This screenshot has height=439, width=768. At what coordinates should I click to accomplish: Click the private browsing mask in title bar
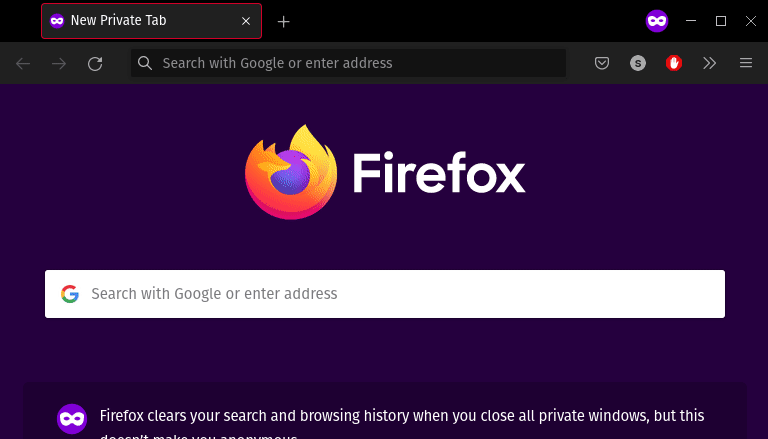point(656,21)
